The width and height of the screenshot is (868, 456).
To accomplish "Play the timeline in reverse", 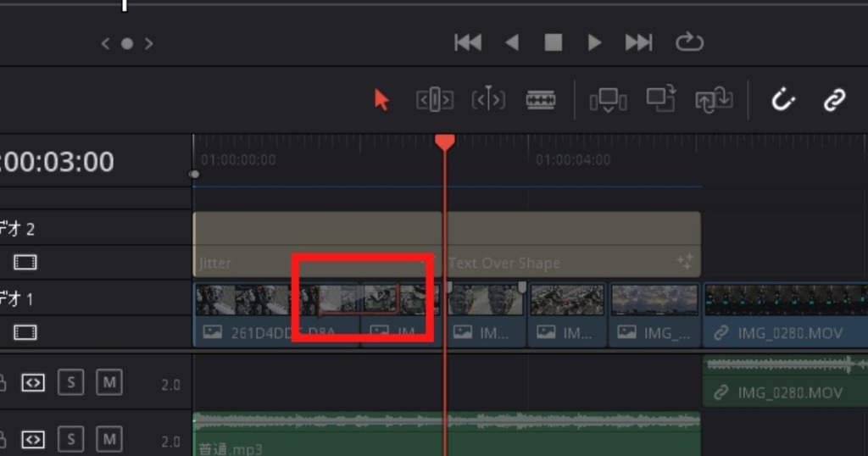I will pos(511,42).
